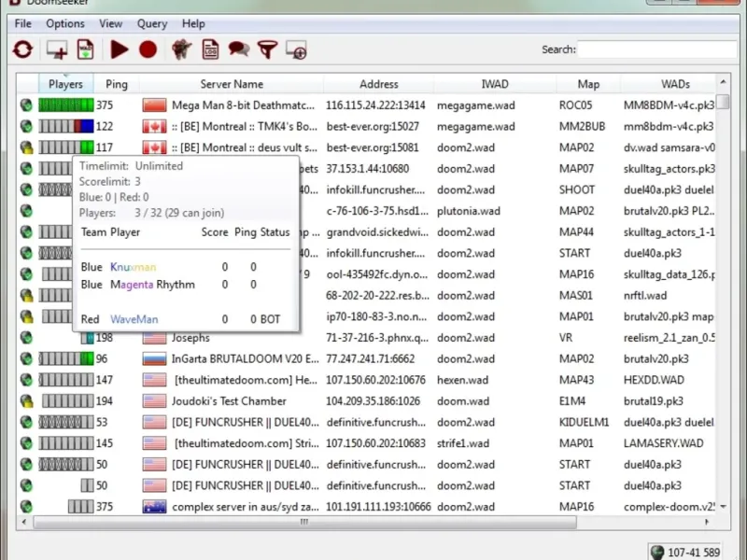Open the buddies list toolbar icon

coord(181,49)
